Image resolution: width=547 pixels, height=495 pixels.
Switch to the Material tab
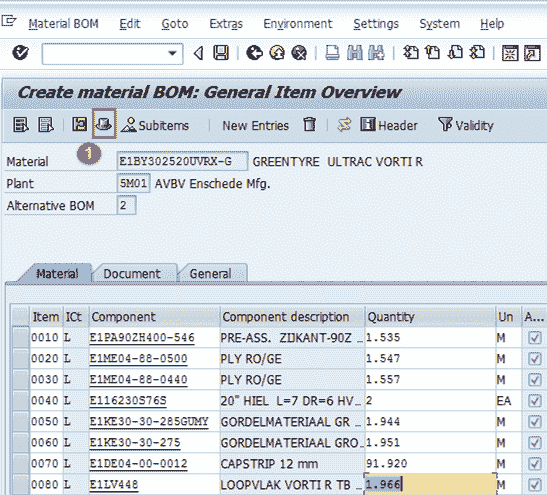57,273
